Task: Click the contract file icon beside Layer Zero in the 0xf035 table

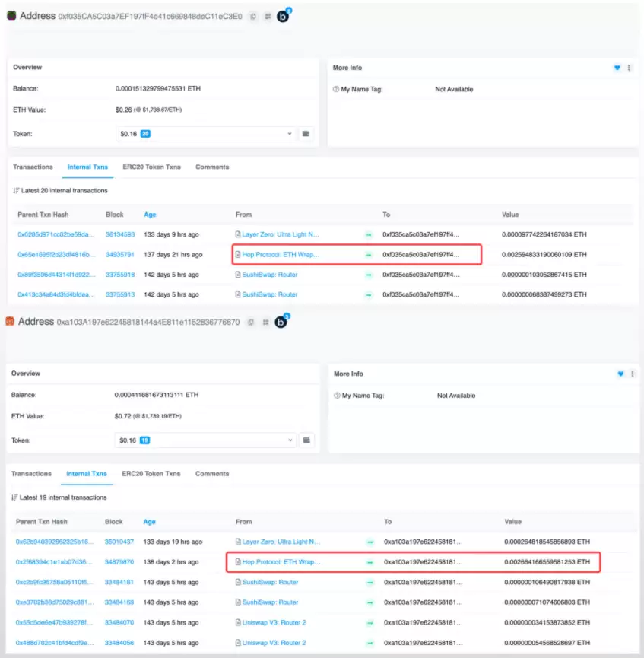Action: pos(237,234)
